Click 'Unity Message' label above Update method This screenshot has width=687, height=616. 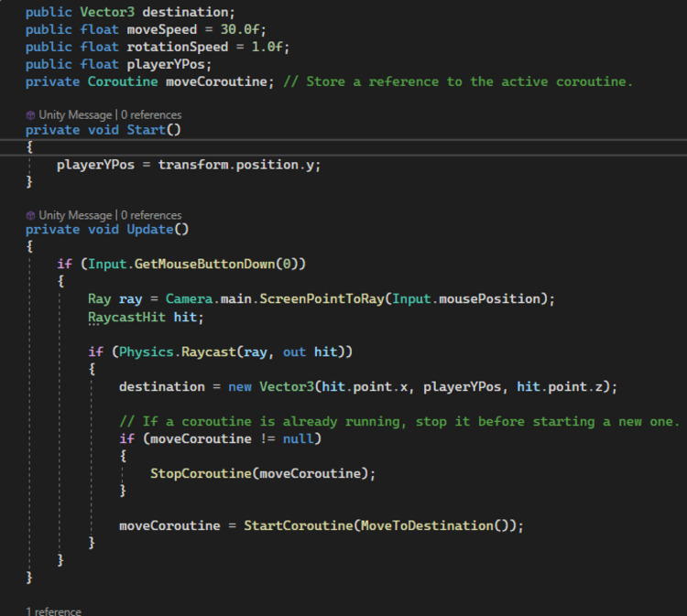tap(75, 215)
